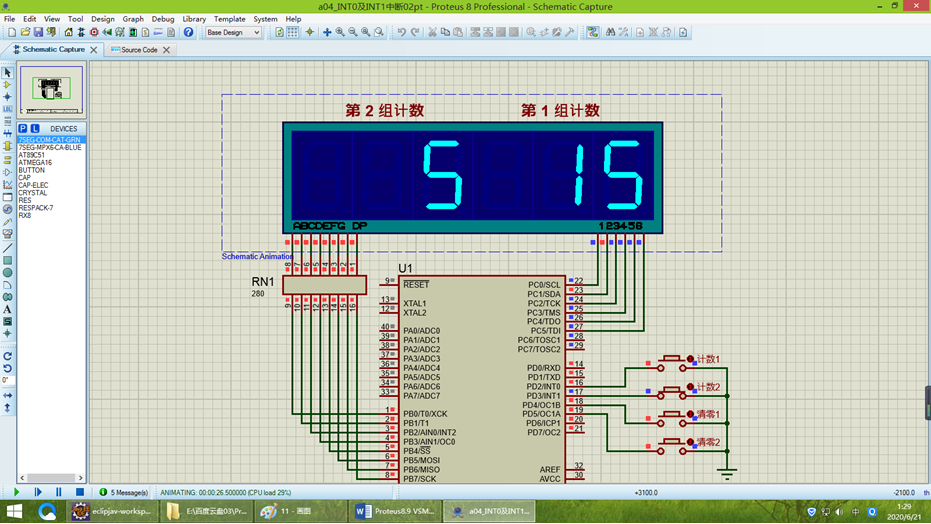This screenshot has width=931, height=524.
Task: Click the P pick devices button
Action: [23, 128]
